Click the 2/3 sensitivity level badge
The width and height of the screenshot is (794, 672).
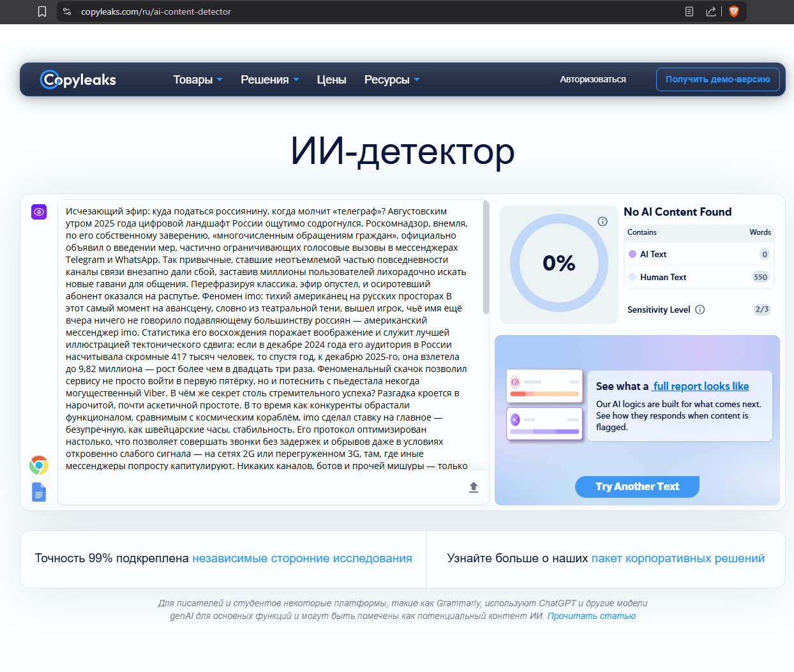pyautogui.click(x=762, y=310)
